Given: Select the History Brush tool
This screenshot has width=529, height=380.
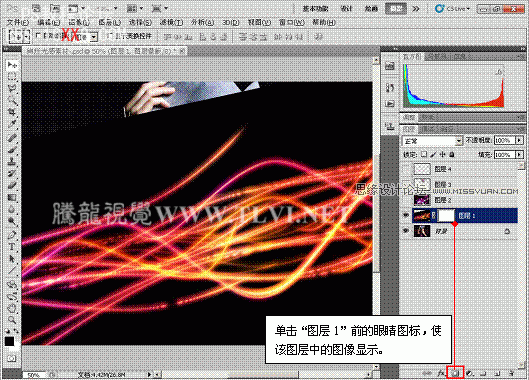Looking at the screenshot, I should [x=12, y=173].
